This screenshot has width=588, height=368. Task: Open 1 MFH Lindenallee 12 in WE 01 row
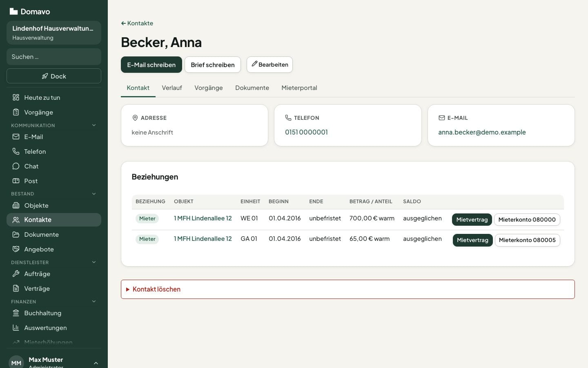[203, 218]
